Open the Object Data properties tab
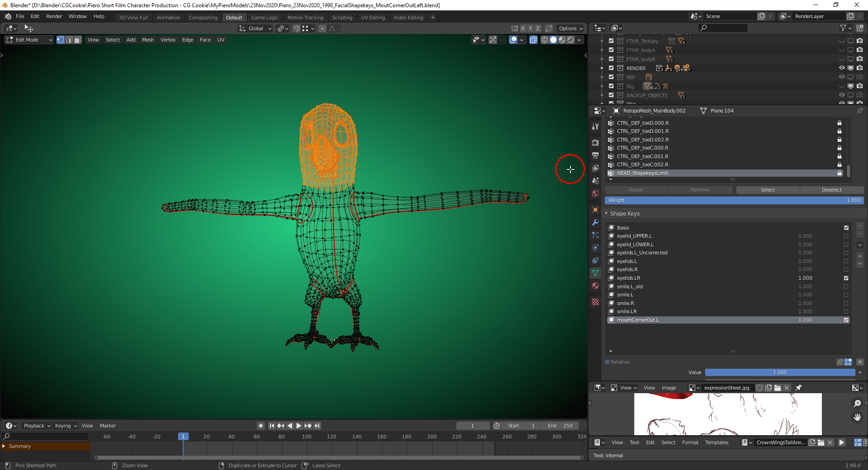This screenshot has width=868, height=470. 595,273
